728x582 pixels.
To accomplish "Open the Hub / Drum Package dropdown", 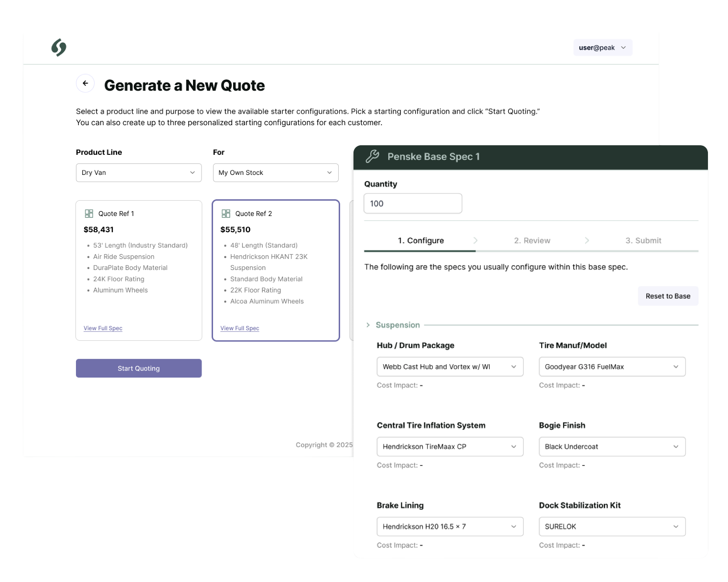I will (x=450, y=366).
